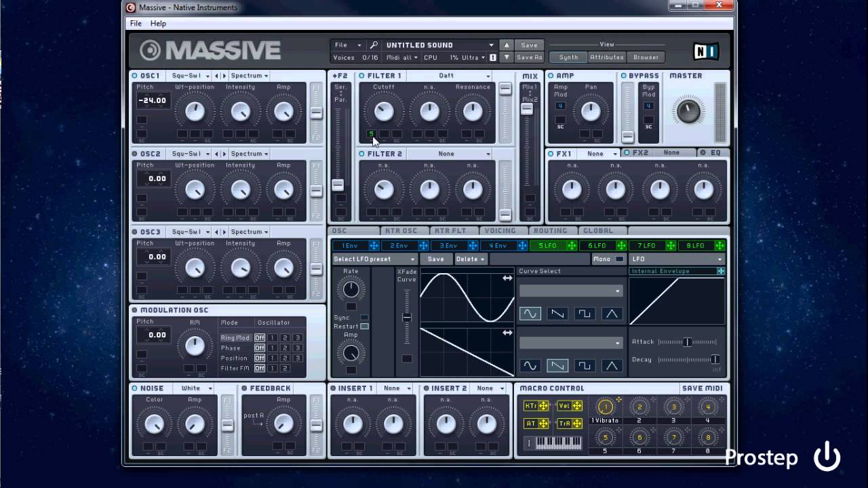The height and width of the screenshot is (488, 868).
Task: Select square curve for top LFO
Action: click(x=585, y=314)
